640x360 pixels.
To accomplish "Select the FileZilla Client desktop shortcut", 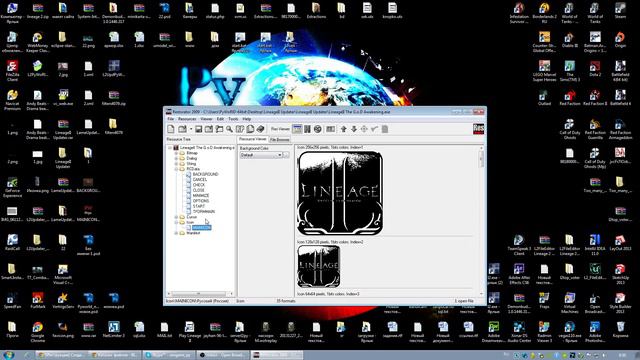I will click(x=12, y=71).
